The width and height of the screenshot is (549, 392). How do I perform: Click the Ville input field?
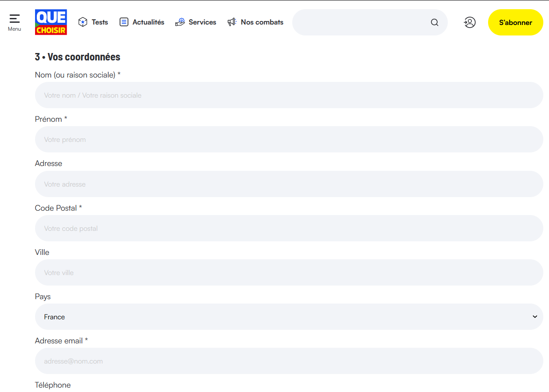point(289,272)
